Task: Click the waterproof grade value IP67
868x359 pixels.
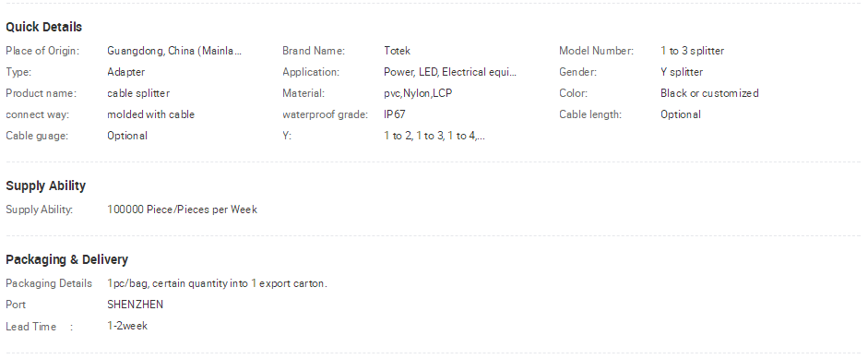Action: tap(394, 114)
